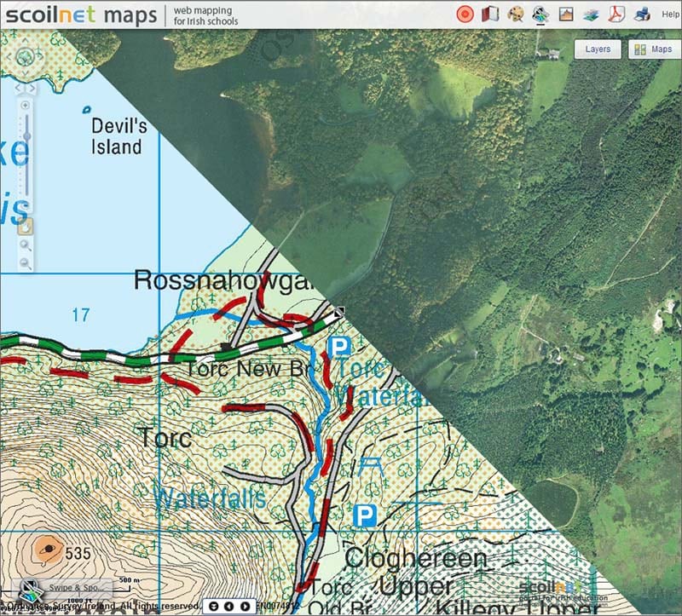Export the map with PDF icon
Viewport: 682px width, 616px height.
[x=616, y=14]
